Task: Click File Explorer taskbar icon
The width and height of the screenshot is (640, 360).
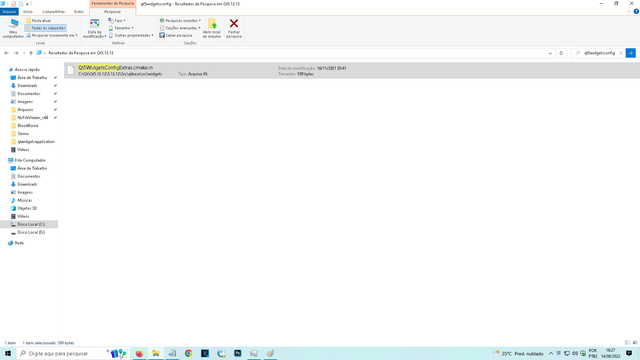Action: [x=156, y=353]
